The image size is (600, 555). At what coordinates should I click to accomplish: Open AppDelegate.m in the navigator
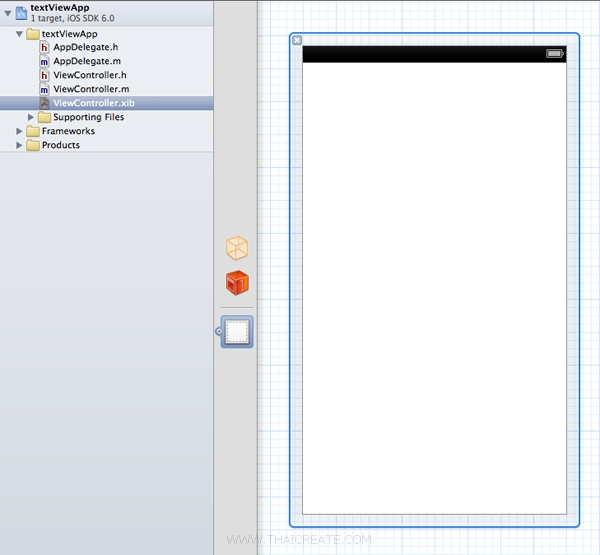coord(86,61)
